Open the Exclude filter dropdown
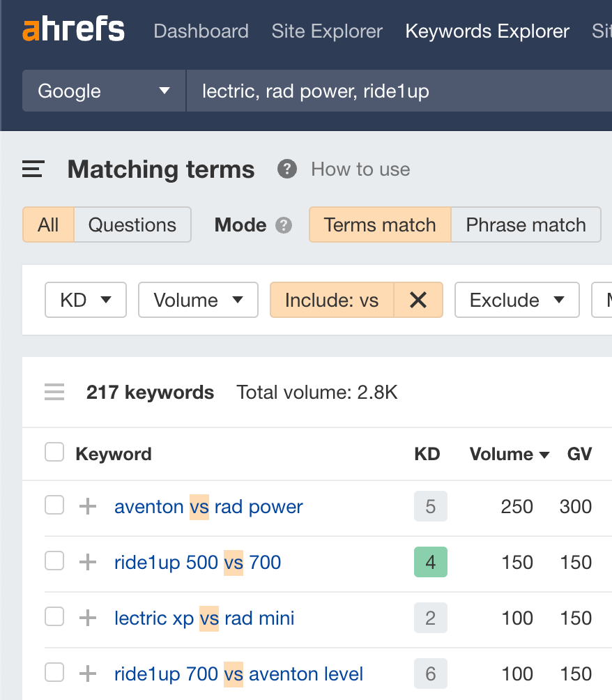This screenshot has height=700, width=612. pos(517,300)
